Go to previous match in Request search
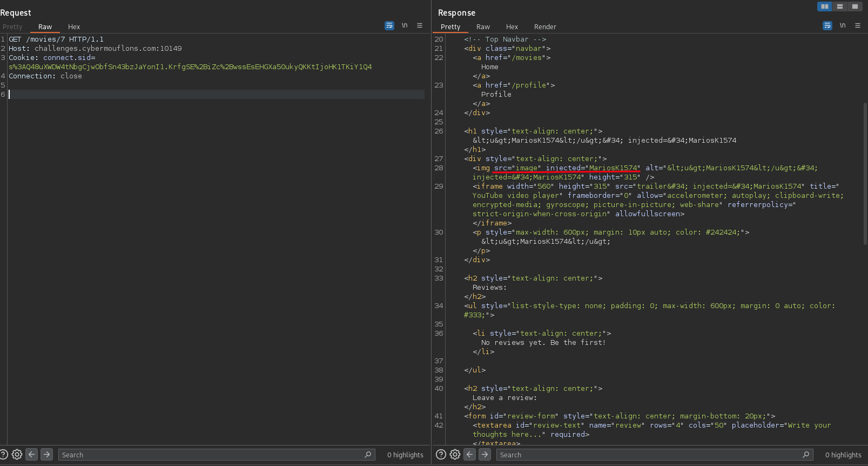The image size is (868, 466). click(x=32, y=455)
